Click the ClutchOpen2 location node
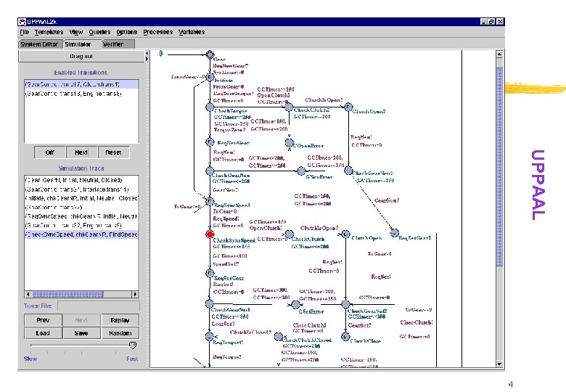 (348, 107)
